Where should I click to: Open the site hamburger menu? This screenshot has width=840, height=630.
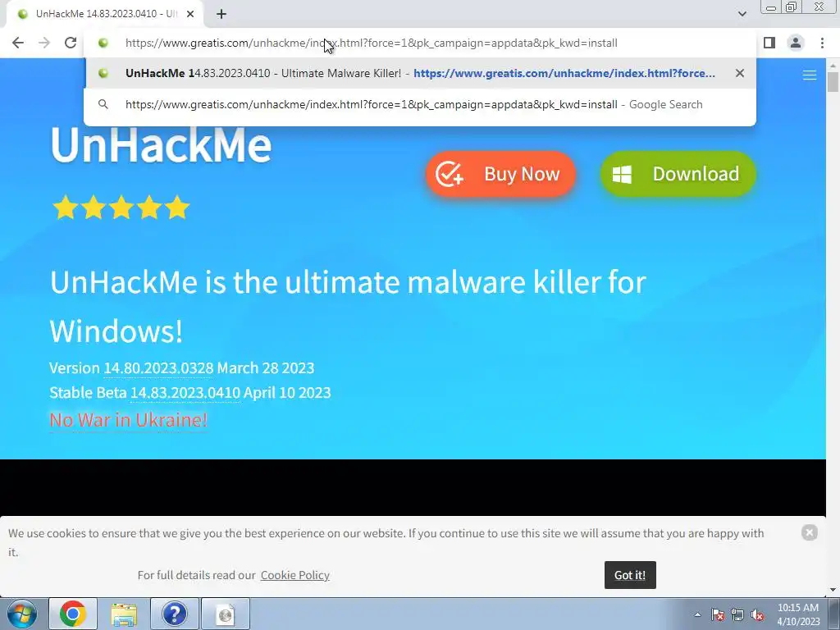tap(810, 75)
